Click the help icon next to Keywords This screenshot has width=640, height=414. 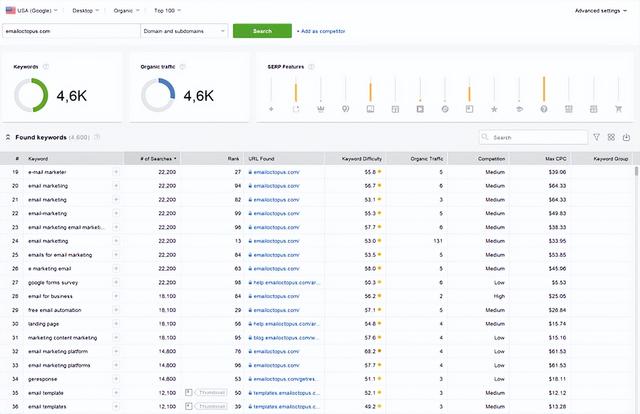(46, 67)
